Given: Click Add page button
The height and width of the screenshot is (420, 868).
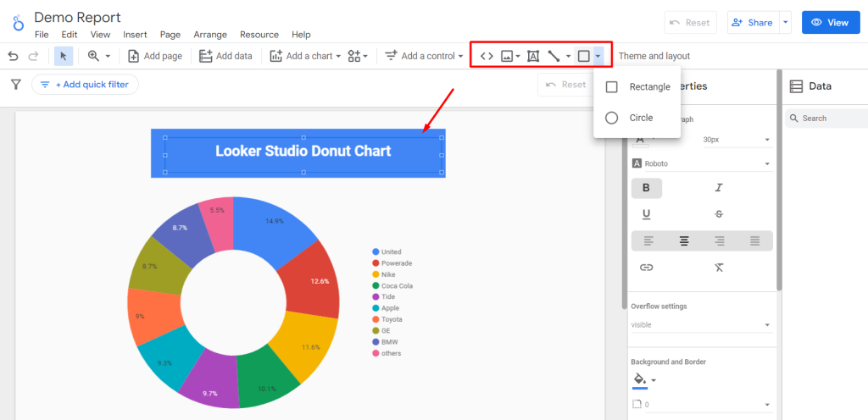Looking at the screenshot, I should [x=155, y=56].
